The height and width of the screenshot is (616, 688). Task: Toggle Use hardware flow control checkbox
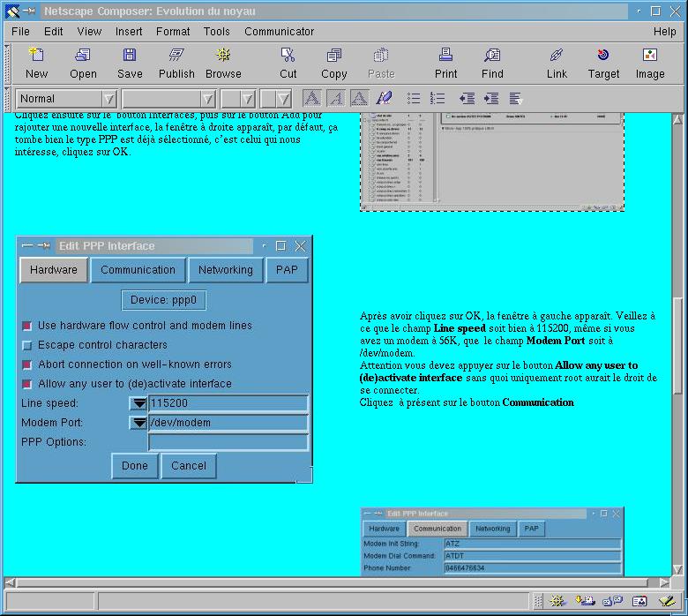click(26, 326)
